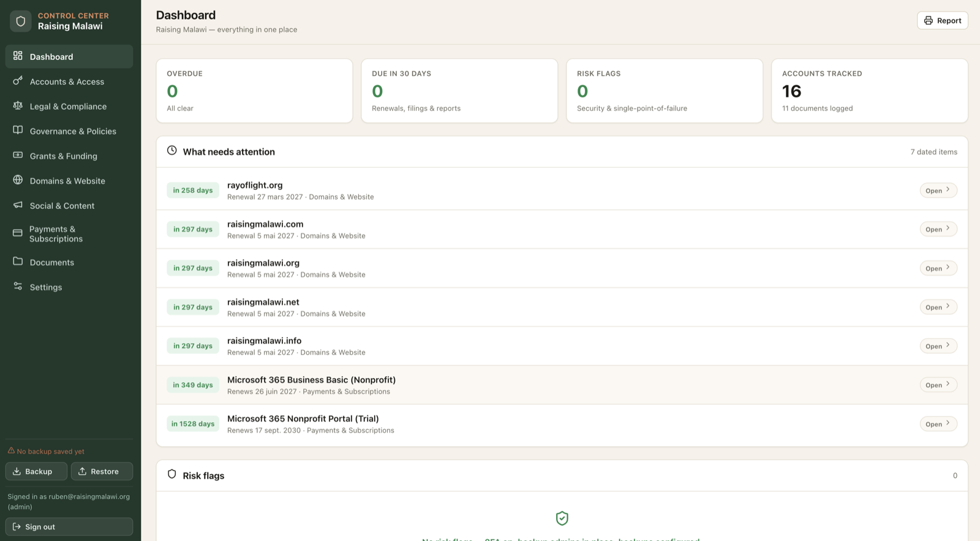
Task: Click the Dashboard grid icon in sidebar
Action: tap(18, 56)
